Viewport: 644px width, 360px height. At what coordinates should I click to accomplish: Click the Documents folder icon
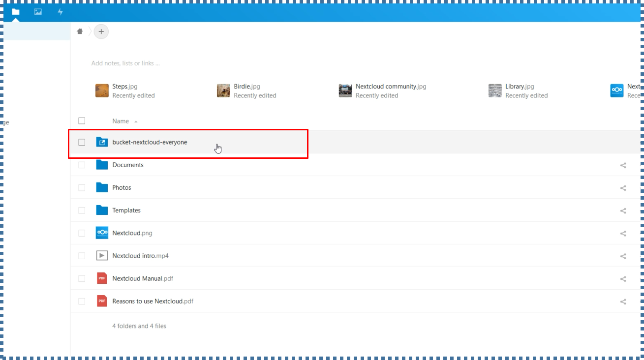point(102,165)
